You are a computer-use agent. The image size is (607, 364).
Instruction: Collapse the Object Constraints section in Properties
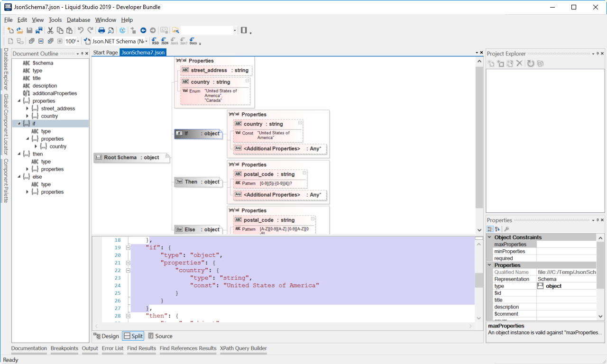489,237
